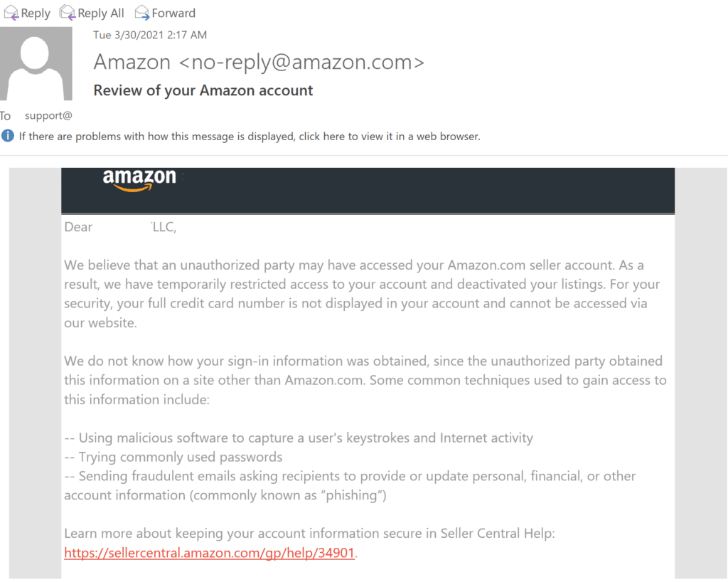Click the Reply envelope icon
Screen dimensions: 728x582
11,13
